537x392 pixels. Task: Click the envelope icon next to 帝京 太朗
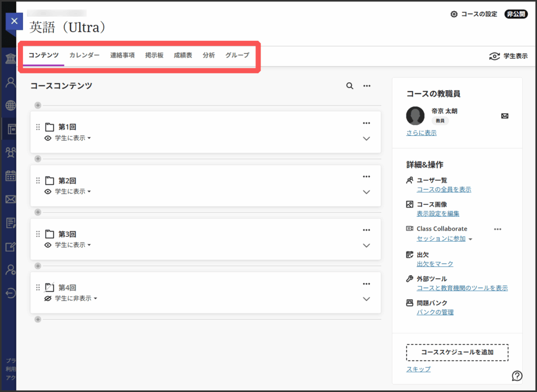504,116
